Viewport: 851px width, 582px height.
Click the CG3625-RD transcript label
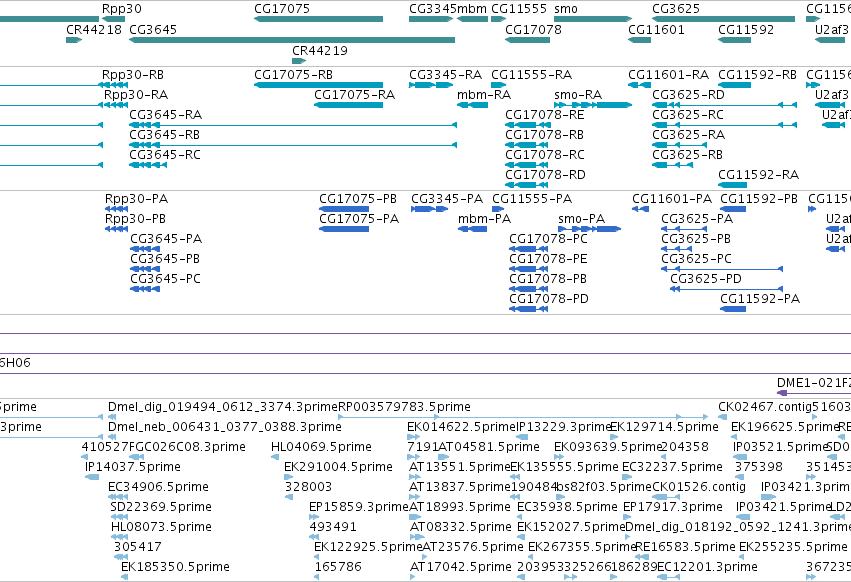coord(688,94)
